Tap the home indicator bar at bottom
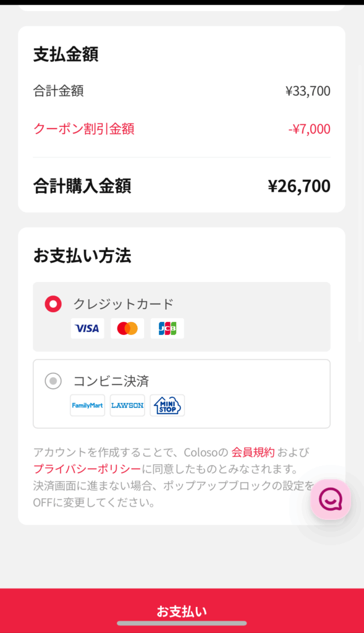The image size is (364, 633). tap(182, 623)
